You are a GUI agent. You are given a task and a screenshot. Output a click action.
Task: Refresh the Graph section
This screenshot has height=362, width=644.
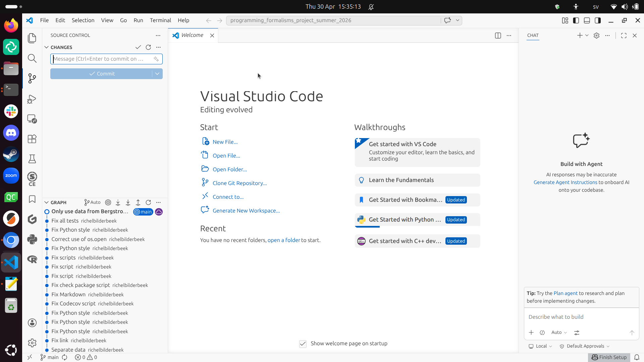[148, 202]
